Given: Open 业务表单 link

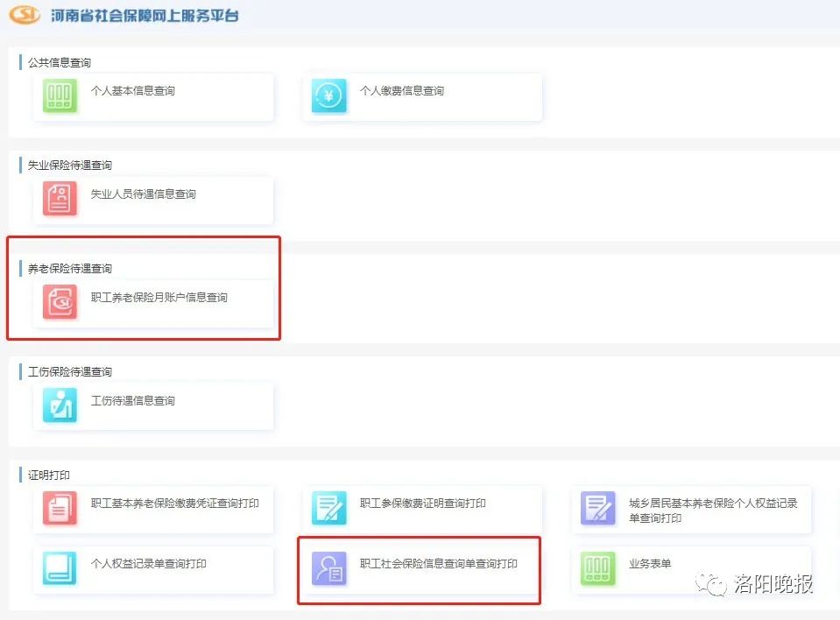Looking at the screenshot, I should [650, 564].
